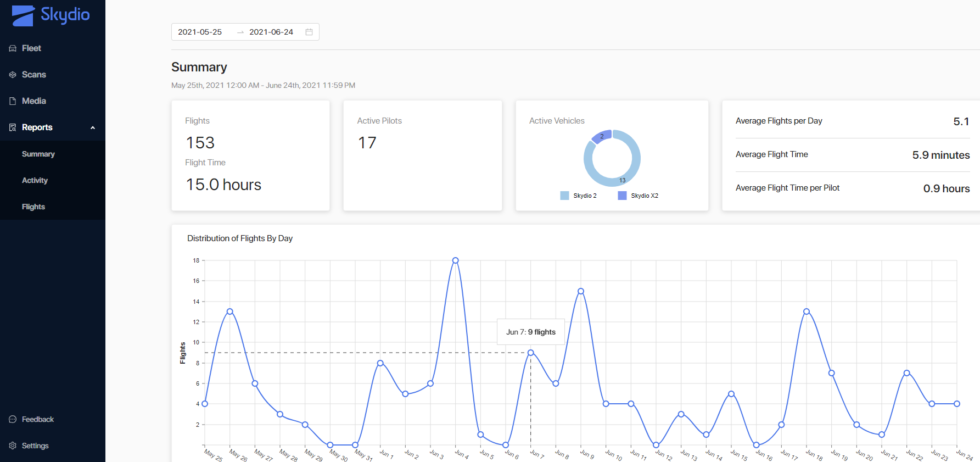Open the Media file icon

13,101
